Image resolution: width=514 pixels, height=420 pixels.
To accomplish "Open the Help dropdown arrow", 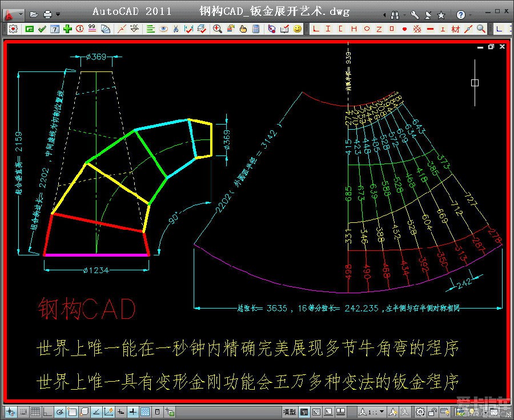I will click(471, 15).
